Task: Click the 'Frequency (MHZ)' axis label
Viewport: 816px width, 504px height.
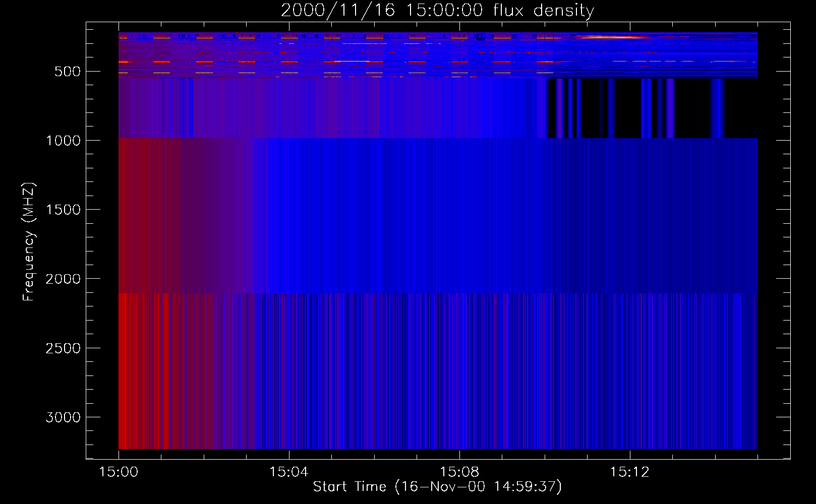Action: click(29, 242)
